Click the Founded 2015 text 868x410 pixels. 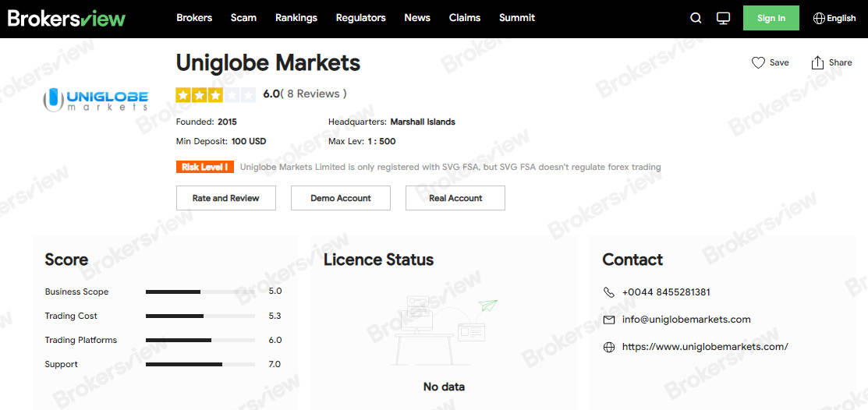pos(206,122)
